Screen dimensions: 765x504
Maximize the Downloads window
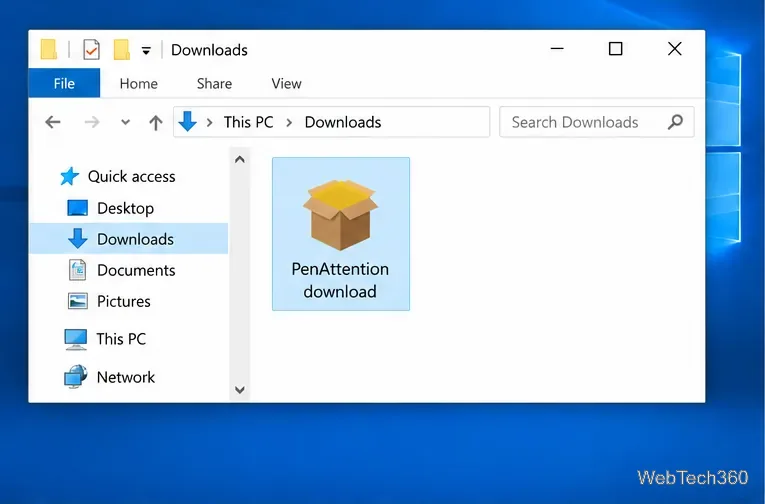point(616,49)
